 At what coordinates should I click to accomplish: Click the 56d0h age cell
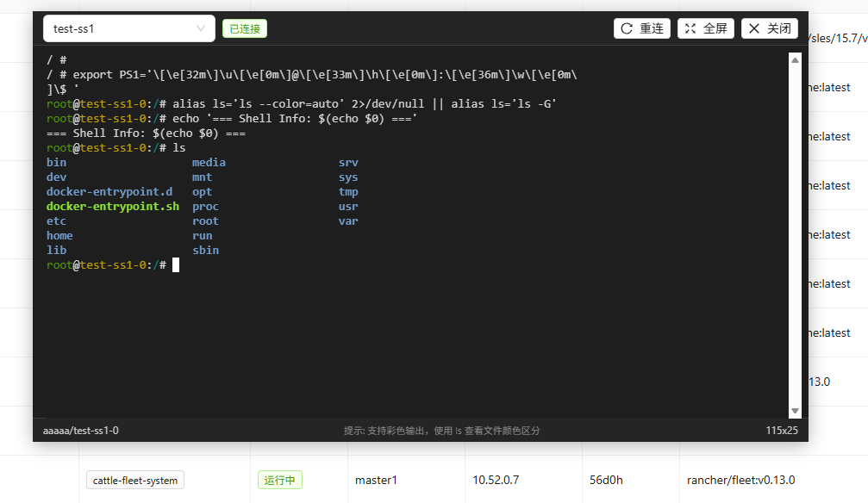(x=607, y=480)
